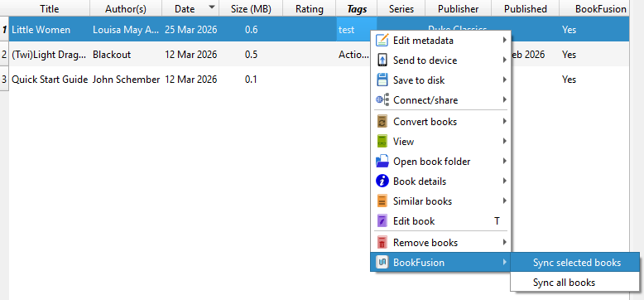Open the Book details menu entry

(440, 181)
